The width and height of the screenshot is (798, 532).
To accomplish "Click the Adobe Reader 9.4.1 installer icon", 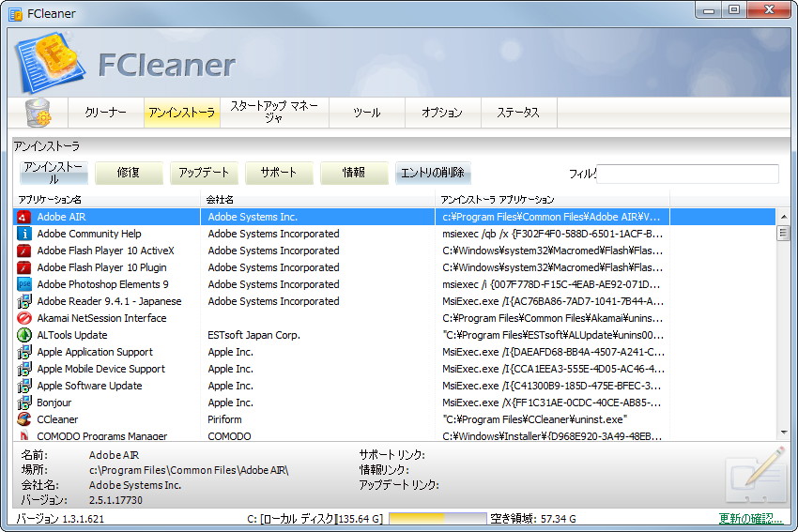I will click(x=23, y=301).
